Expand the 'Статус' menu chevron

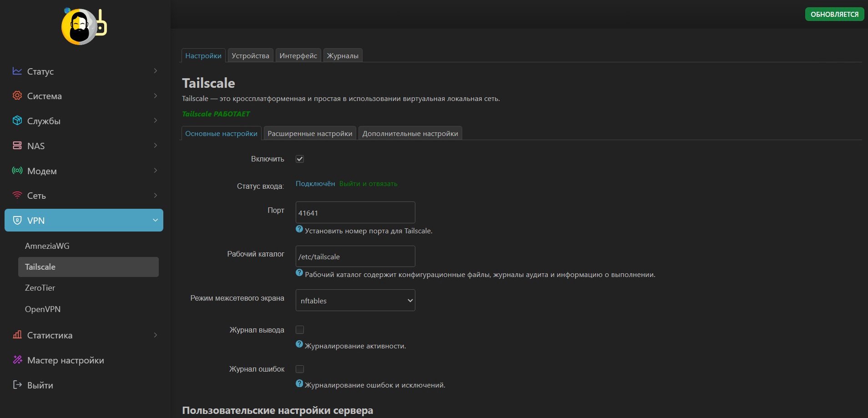tap(156, 71)
